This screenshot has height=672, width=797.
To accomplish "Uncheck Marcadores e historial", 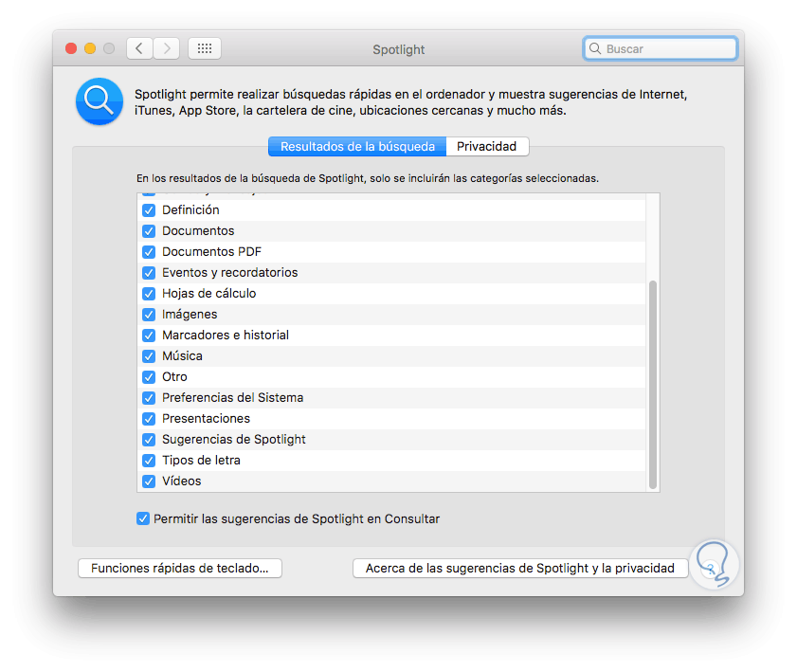I will [x=149, y=335].
